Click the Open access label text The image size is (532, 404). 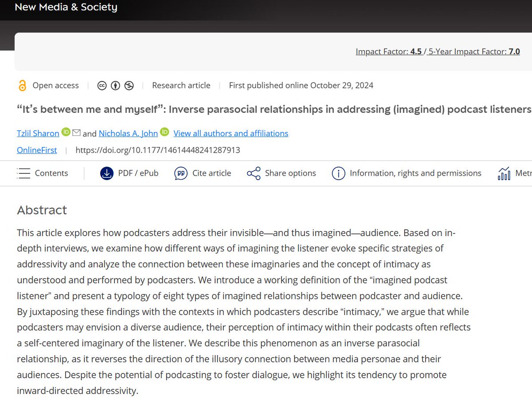tap(56, 85)
